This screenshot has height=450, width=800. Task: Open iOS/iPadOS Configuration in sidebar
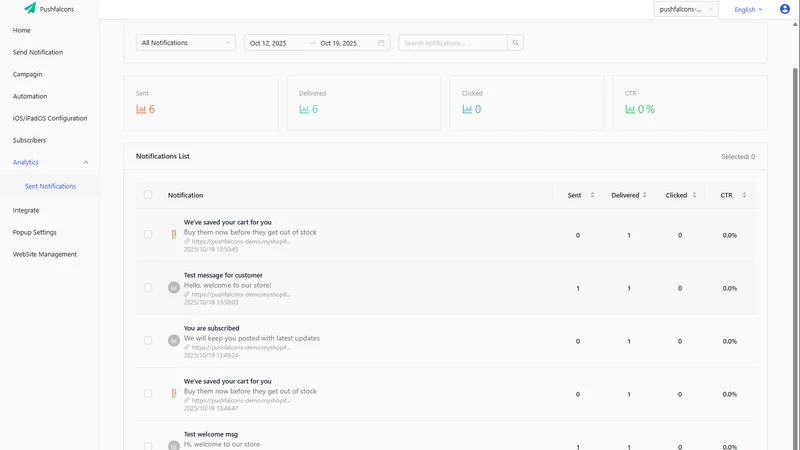click(50, 118)
